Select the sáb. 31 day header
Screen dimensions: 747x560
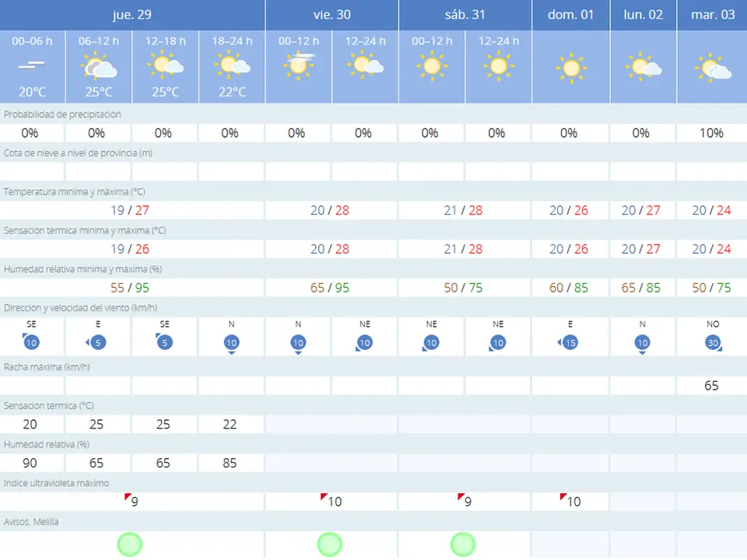pyautogui.click(x=465, y=15)
